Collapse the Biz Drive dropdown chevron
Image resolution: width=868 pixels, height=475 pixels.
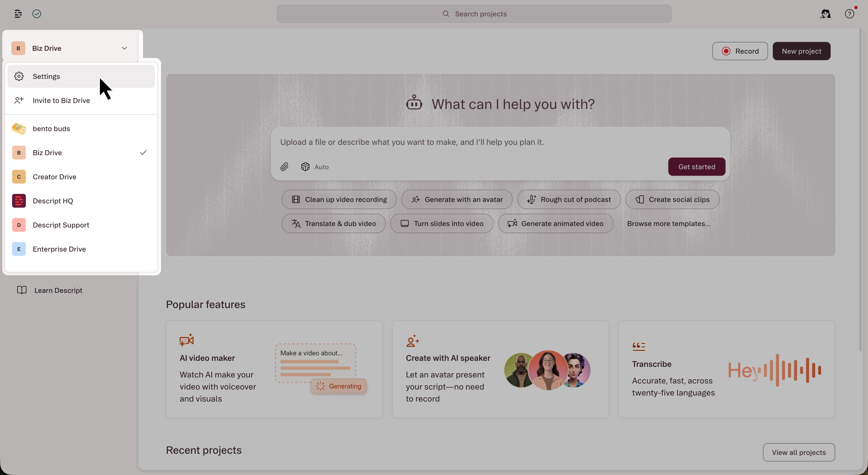point(124,48)
